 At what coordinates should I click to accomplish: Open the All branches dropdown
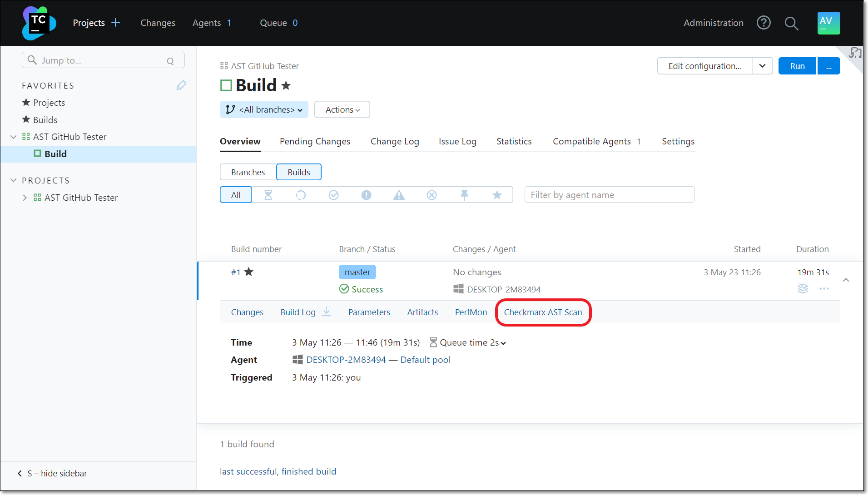pos(264,109)
